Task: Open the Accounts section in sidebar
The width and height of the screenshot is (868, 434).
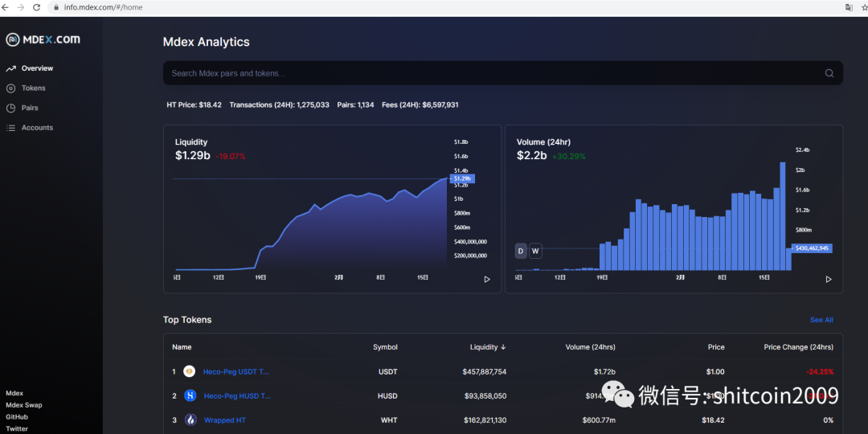Action: coord(37,128)
